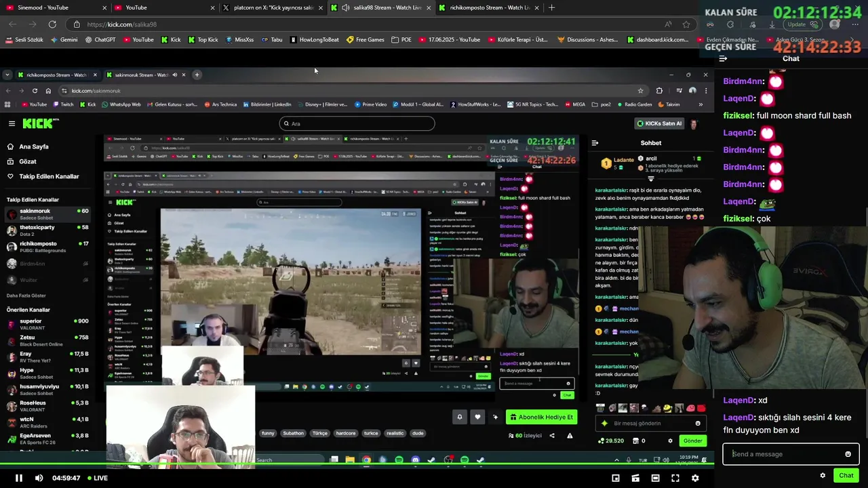Switch to richikomposto Stream tab in top browser
The image size is (868, 488).
tap(489, 7)
